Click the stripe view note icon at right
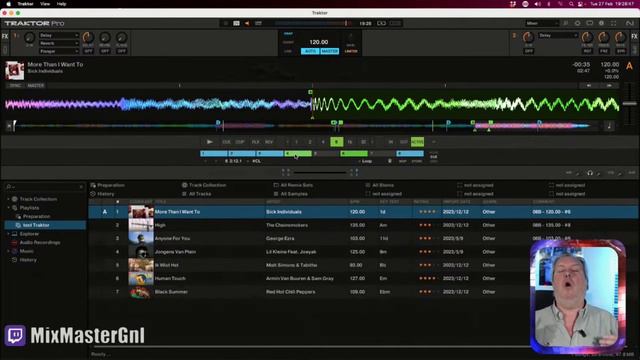This screenshot has height=360, width=640. (x=609, y=126)
